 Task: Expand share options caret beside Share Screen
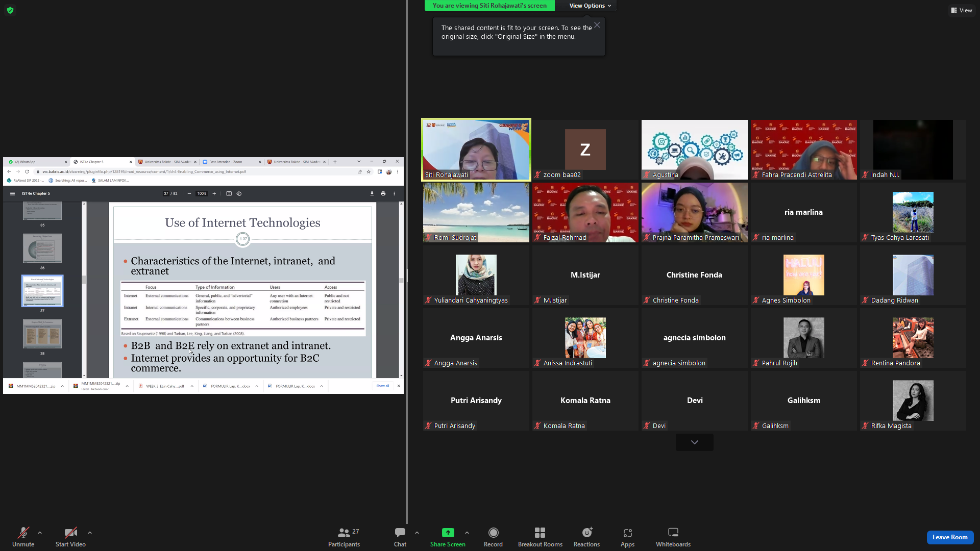click(x=467, y=533)
